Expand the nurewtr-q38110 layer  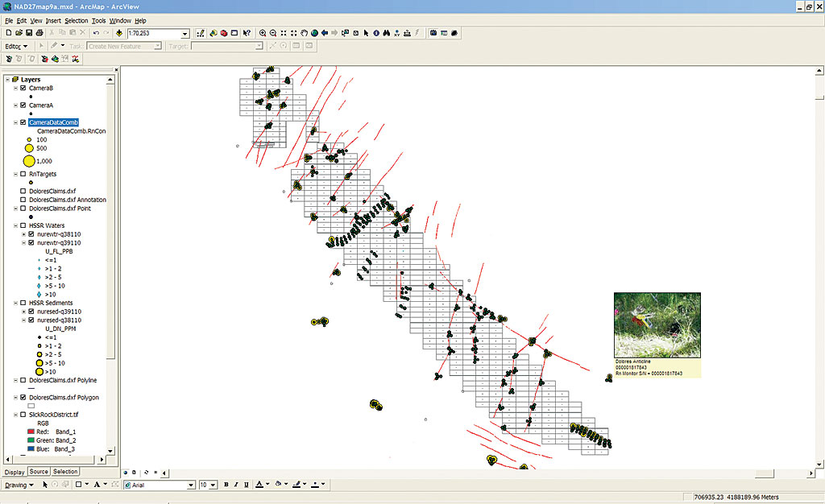(x=23, y=234)
